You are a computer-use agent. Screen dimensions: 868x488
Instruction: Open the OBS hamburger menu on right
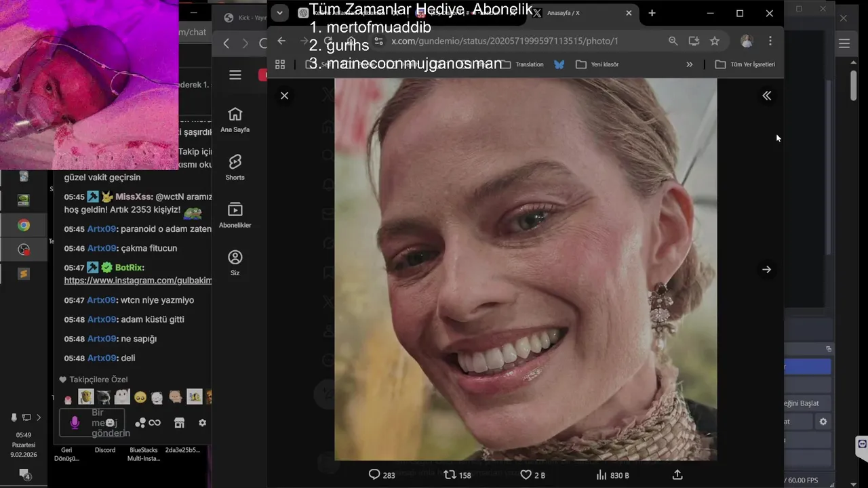click(844, 43)
